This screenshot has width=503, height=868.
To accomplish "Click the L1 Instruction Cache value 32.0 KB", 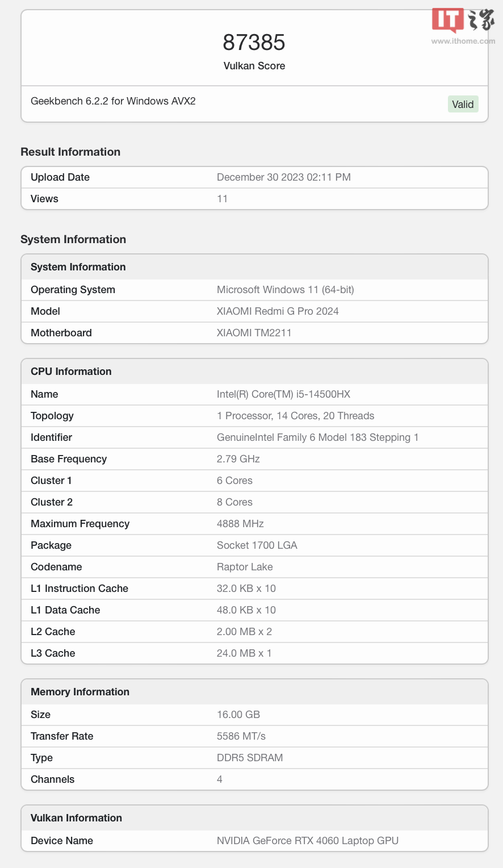I will pos(246,589).
